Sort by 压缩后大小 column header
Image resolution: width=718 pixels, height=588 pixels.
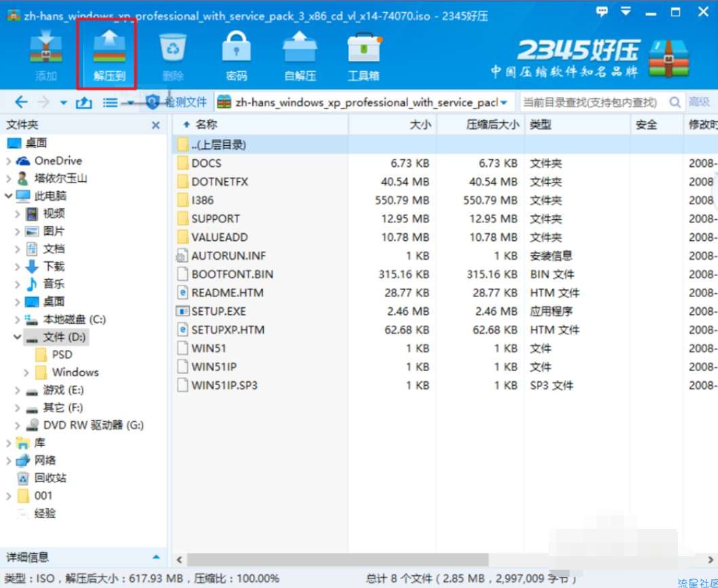pos(480,125)
